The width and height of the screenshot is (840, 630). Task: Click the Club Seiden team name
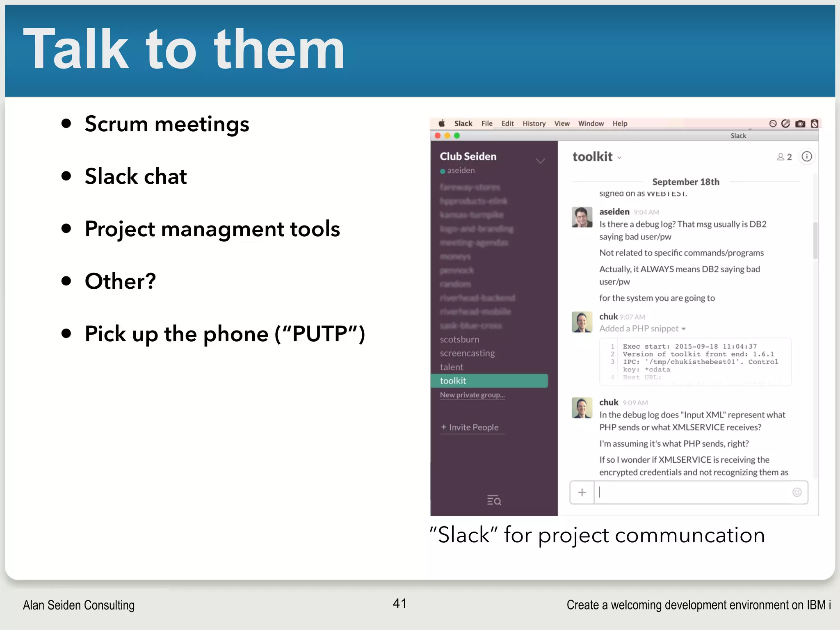pos(468,156)
